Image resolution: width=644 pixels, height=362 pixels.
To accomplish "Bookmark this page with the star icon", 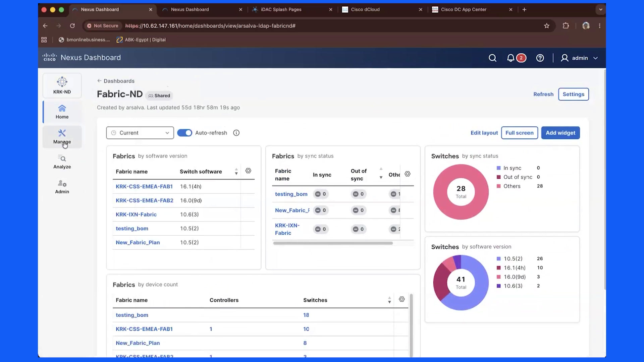I will [547, 26].
